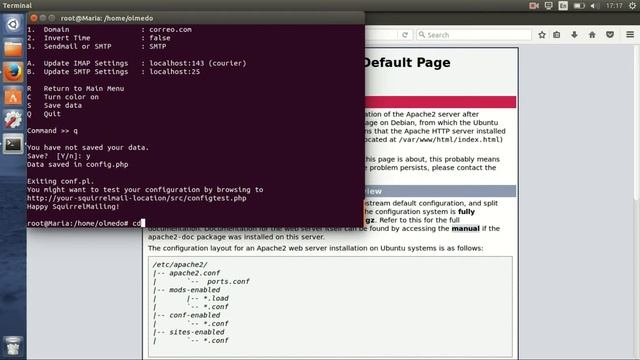Click the 'Turn color on' line
This screenshot has height=360, width=640.
click(x=63, y=97)
